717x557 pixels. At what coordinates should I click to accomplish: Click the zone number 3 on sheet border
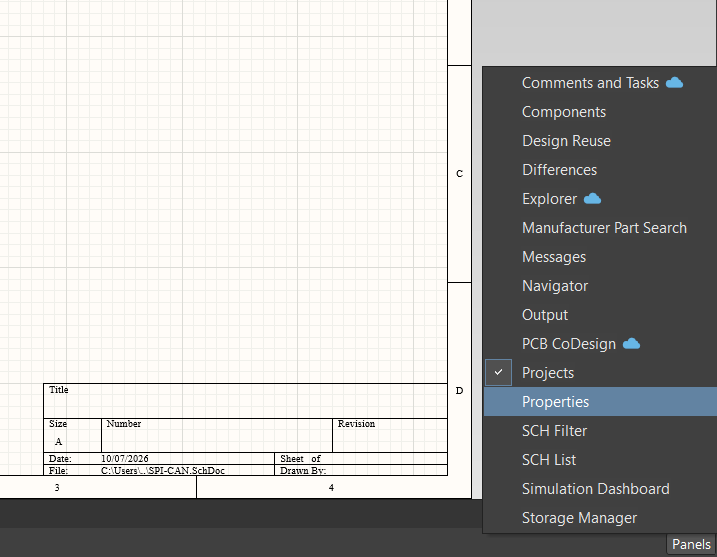[57, 487]
